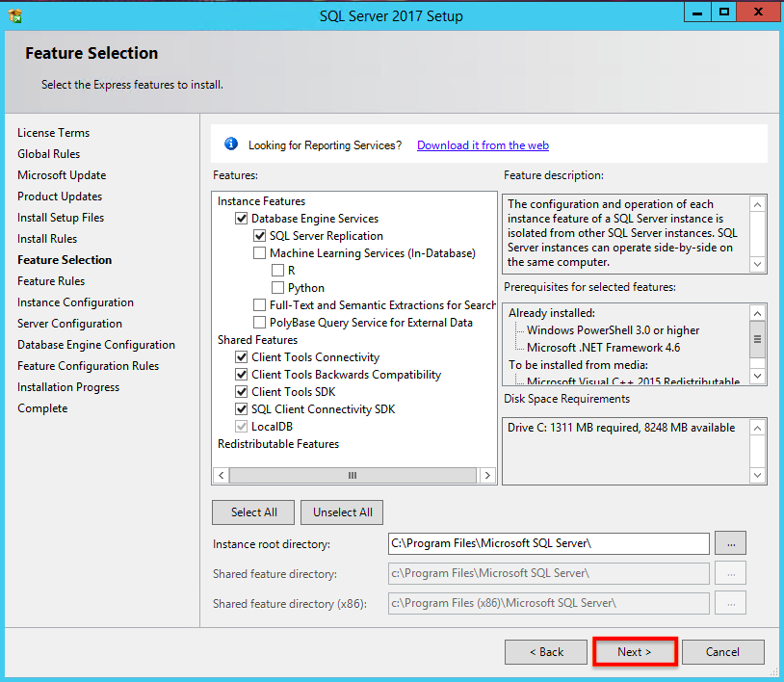784x682 pixels.
Task: Click Shared Features heading in list
Action: 257,340
